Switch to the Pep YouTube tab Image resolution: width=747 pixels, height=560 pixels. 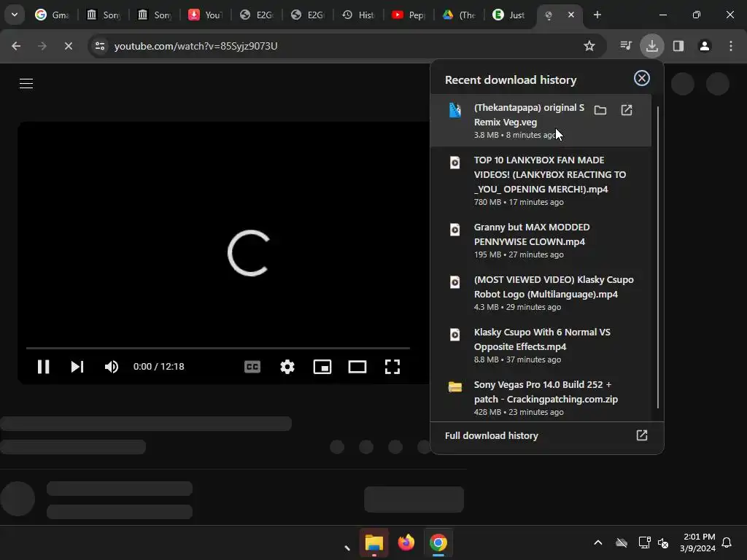pos(409,15)
